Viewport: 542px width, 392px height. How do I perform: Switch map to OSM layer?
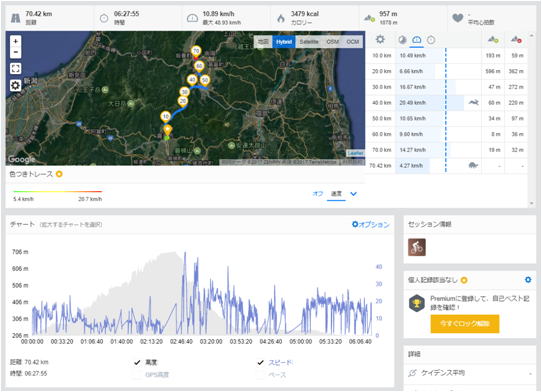pyautogui.click(x=333, y=42)
